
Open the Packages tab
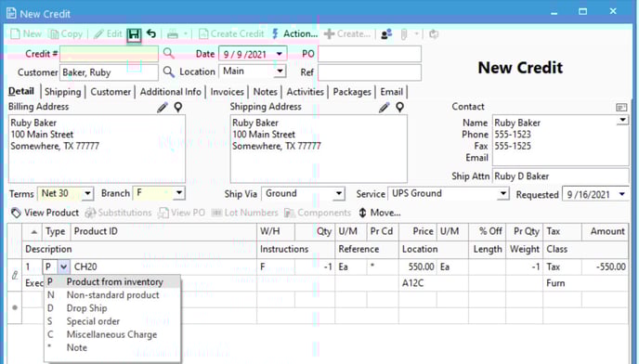(352, 92)
